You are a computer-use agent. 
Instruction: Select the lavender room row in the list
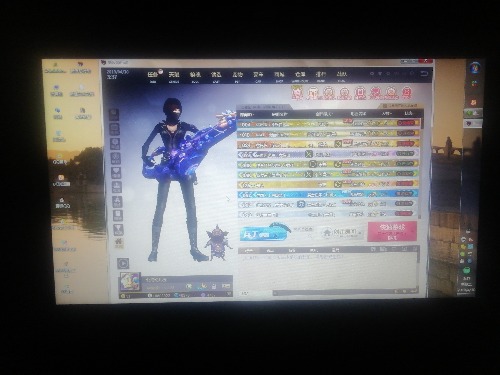328,154
